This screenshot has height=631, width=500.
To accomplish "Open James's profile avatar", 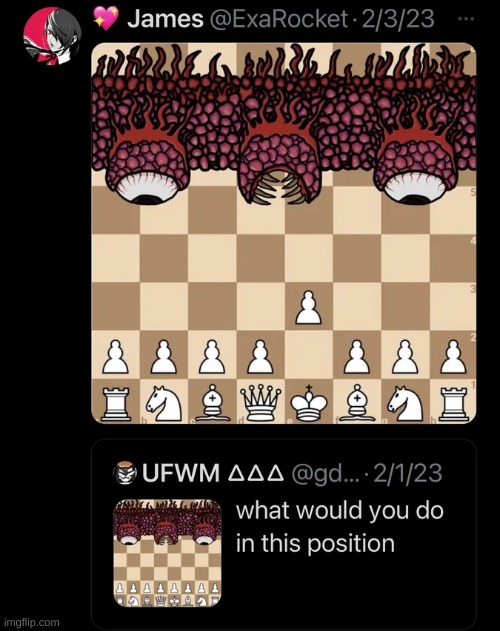I will pyautogui.click(x=52, y=36).
